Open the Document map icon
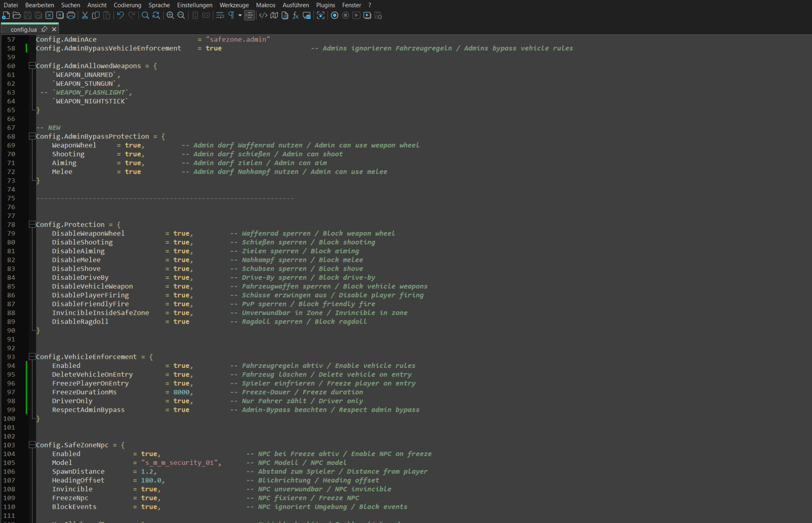The image size is (812, 523). 274,15
